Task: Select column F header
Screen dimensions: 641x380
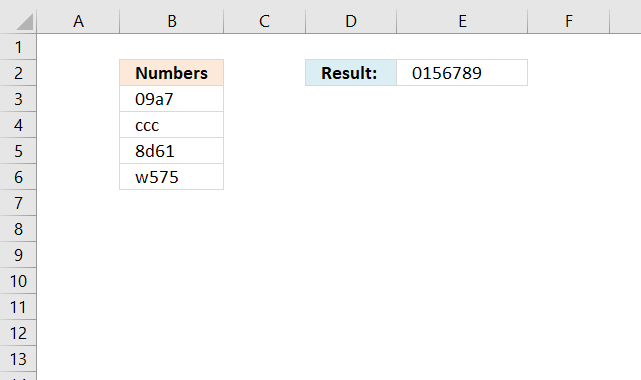Action: click(x=569, y=21)
